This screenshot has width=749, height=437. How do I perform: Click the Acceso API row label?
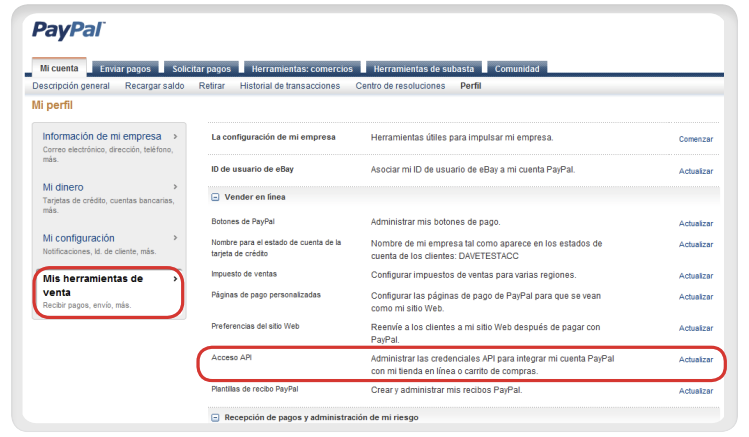pos(231,358)
